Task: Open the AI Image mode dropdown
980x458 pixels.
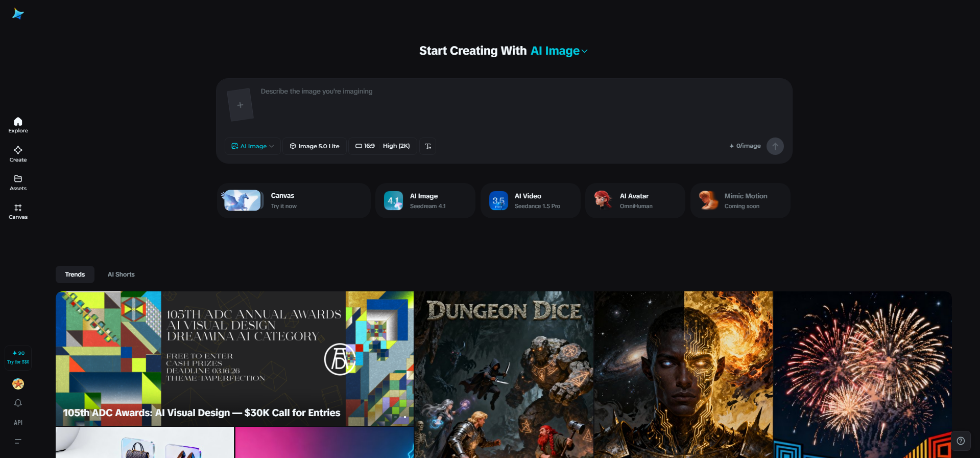Action: 252,146
